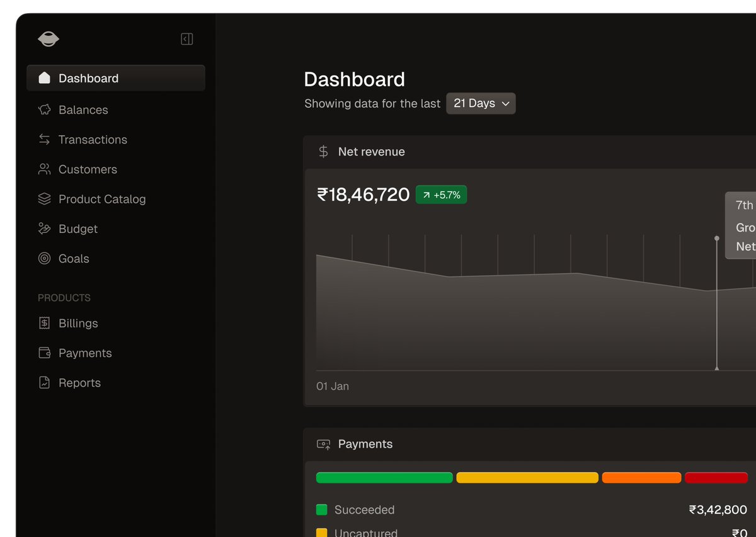This screenshot has height=537, width=756.
Task: Click the Uncaptured legend label
Action: click(x=366, y=533)
